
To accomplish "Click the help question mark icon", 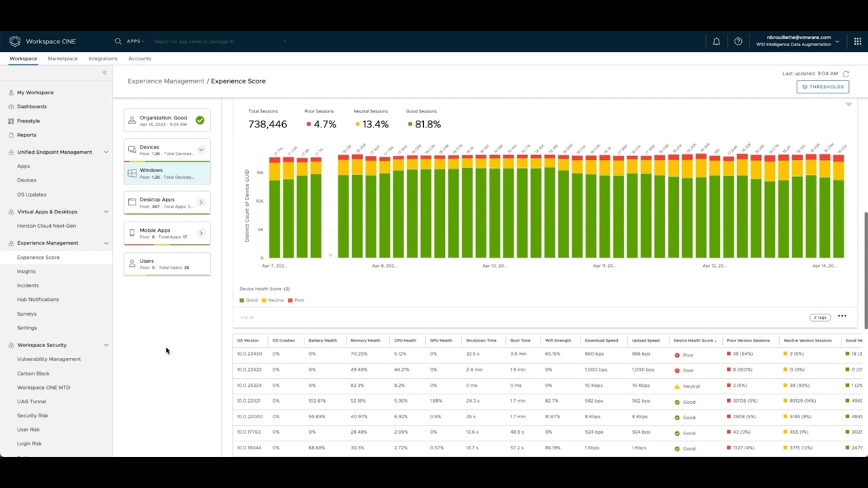I will pyautogui.click(x=738, y=41).
